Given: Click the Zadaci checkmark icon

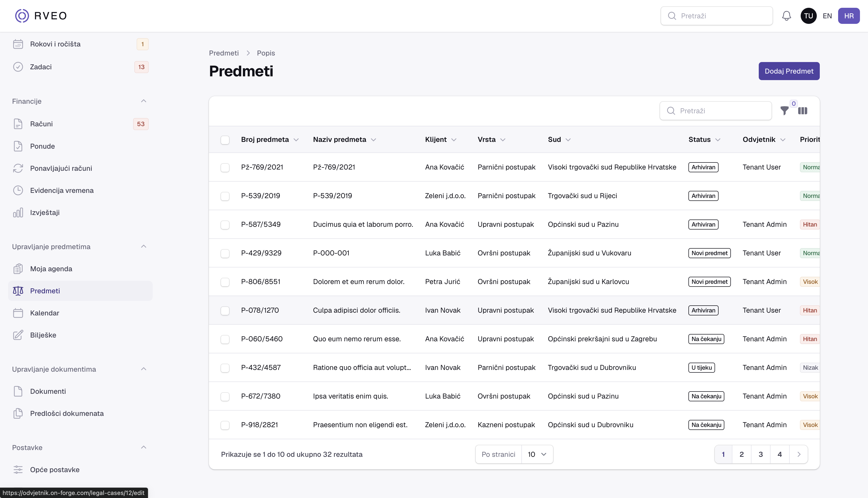Looking at the screenshot, I should pyautogui.click(x=18, y=67).
